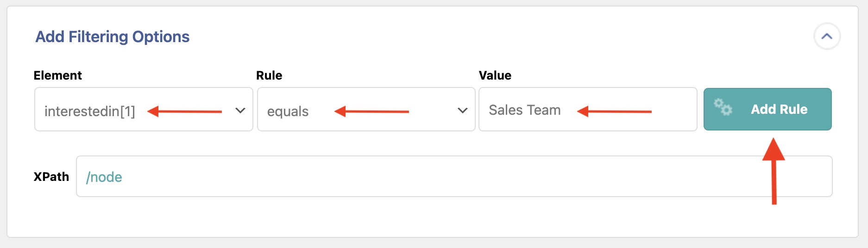Click the Value field label
This screenshot has height=248, width=868.
pyautogui.click(x=495, y=75)
